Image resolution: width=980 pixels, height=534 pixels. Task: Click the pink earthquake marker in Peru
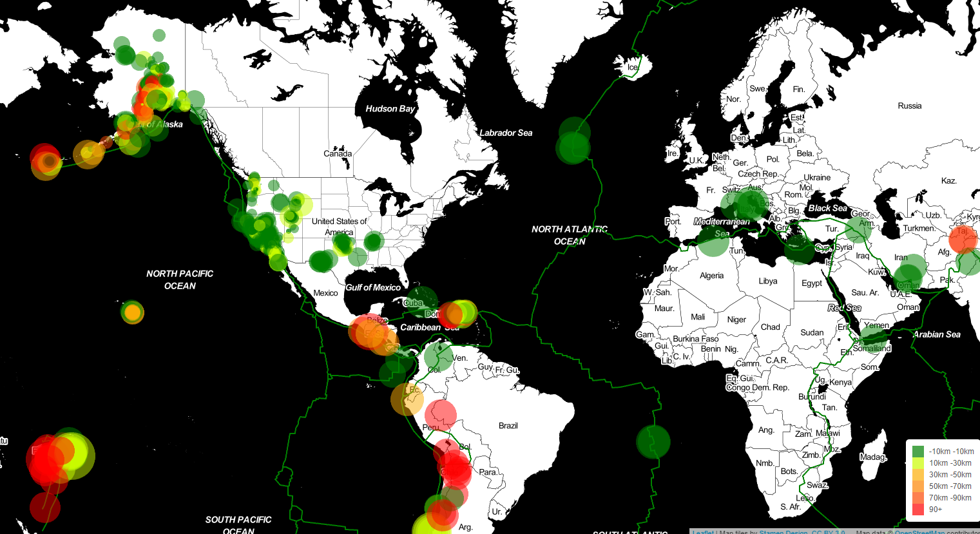[441, 415]
